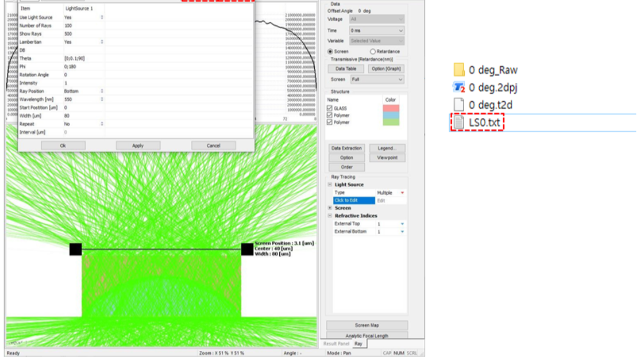
Task: Open the Wavelength value selector
Action: [x=102, y=99]
